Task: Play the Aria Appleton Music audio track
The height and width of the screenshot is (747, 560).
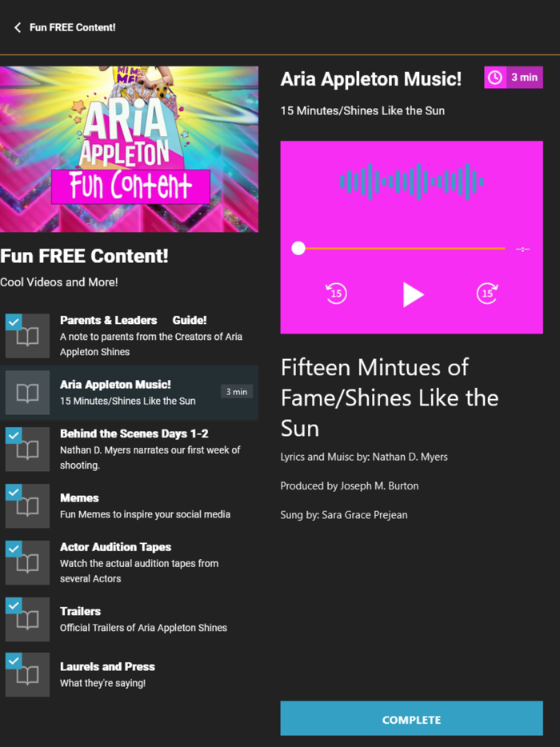Action: coord(413,294)
